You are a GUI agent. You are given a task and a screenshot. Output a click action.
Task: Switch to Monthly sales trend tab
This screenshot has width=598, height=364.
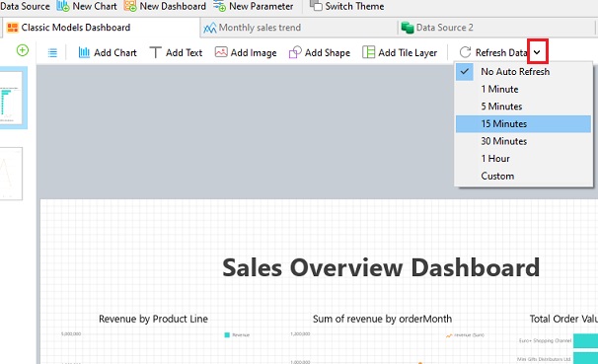coord(299,28)
